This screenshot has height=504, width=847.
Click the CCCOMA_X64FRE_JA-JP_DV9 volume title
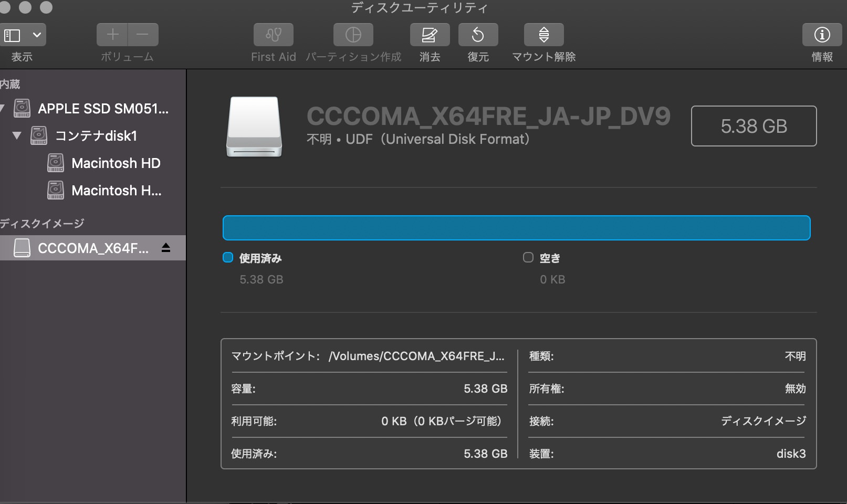click(488, 116)
